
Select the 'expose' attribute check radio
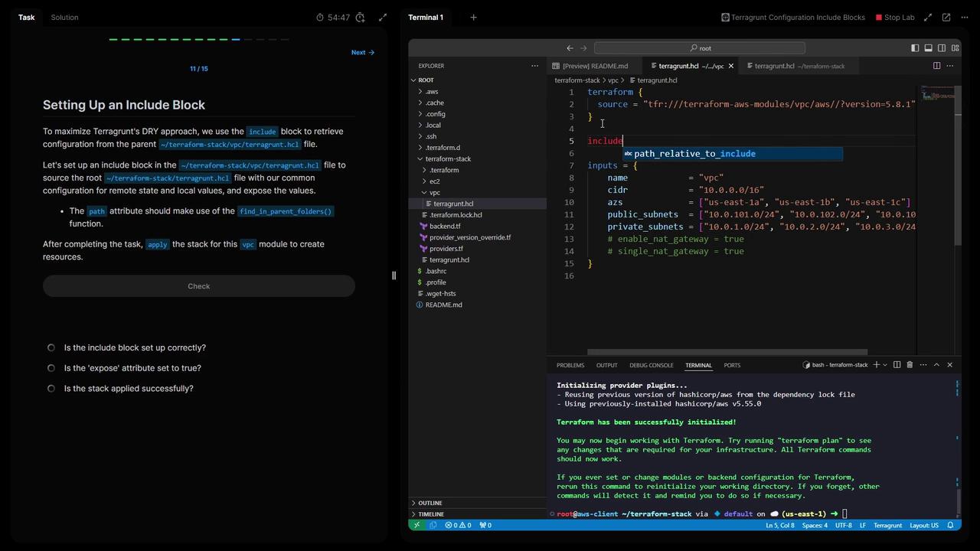51,368
